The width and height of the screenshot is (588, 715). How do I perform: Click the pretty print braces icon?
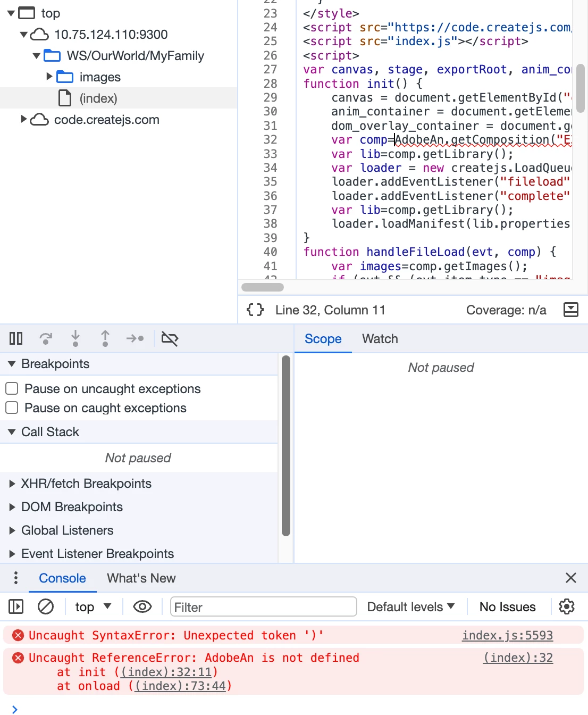pyautogui.click(x=255, y=310)
